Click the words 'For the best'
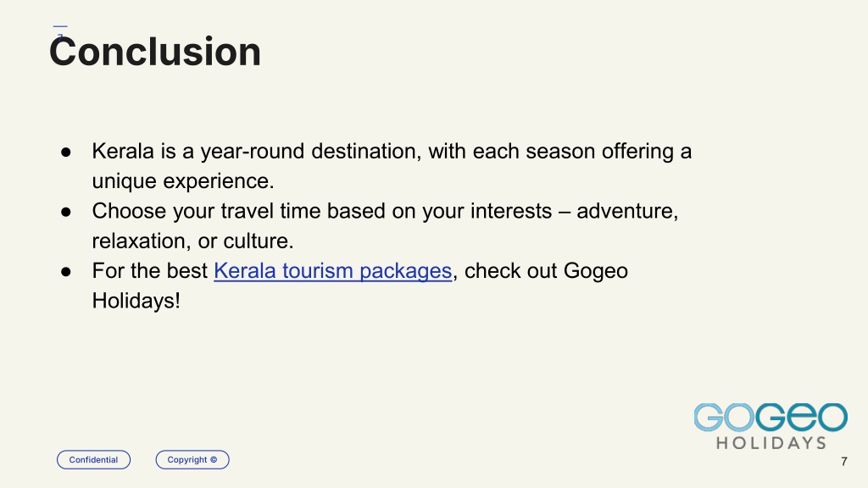The image size is (868, 488). point(149,270)
